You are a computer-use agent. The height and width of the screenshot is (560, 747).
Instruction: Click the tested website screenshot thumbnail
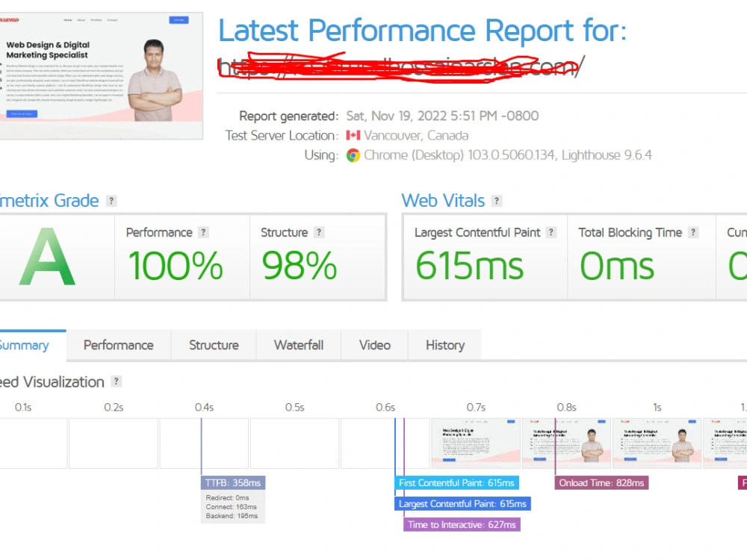click(x=101, y=76)
